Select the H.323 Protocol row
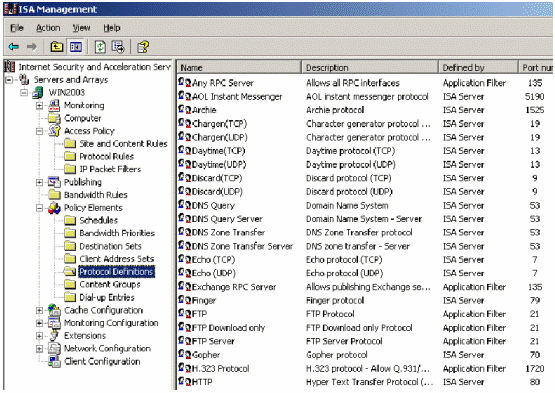The height and width of the screenshot is (393, 555). 365,368
